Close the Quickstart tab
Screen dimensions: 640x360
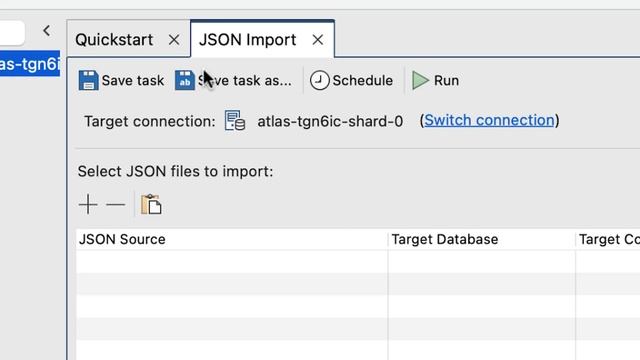click(x=174, y=40)
